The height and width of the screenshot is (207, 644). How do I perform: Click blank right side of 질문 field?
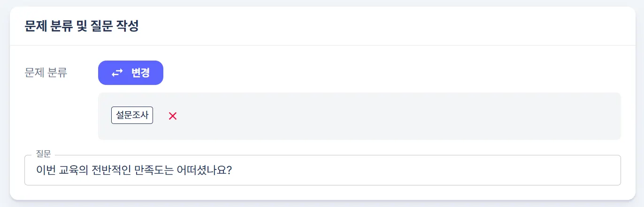pos(469,170)
